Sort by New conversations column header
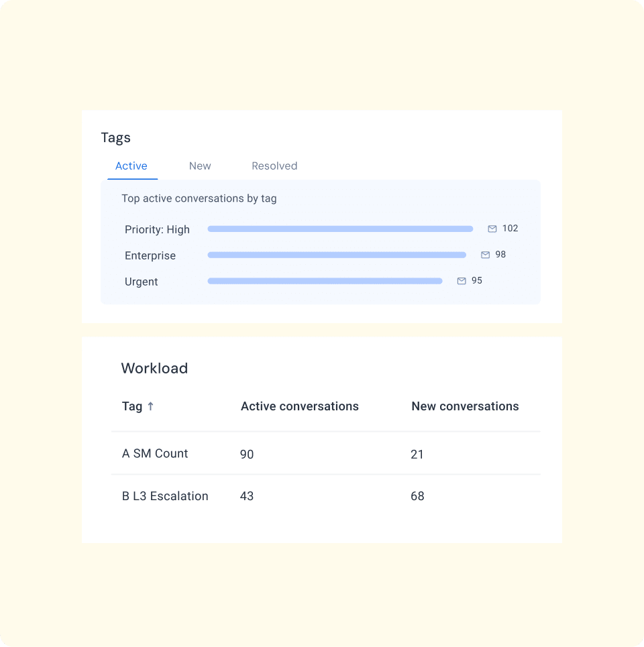This screenshot has height=647, width=644. [x=465, y=406]
